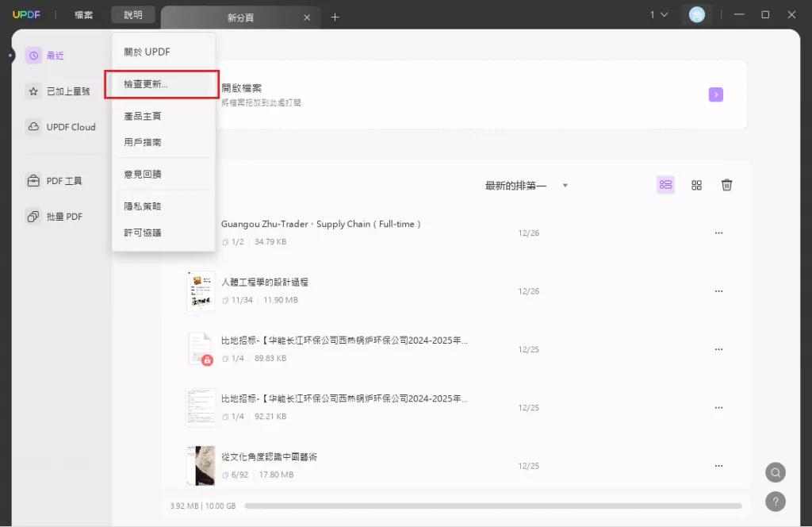Click the purple open-file arrow button
Image resolution: width=812 pixels, height=527 pixels.
click(716, 94)
